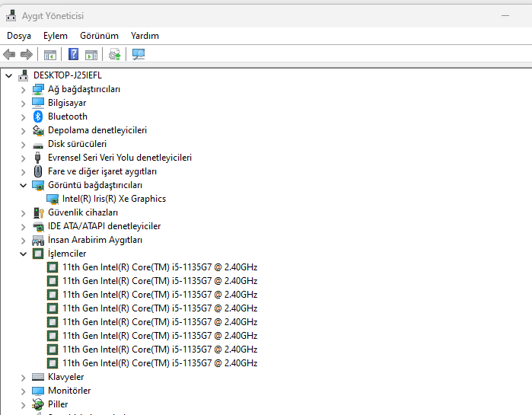Minimize the Aygıt Yöneticisi window
532x415 pixels.
(x=505, y=15)
